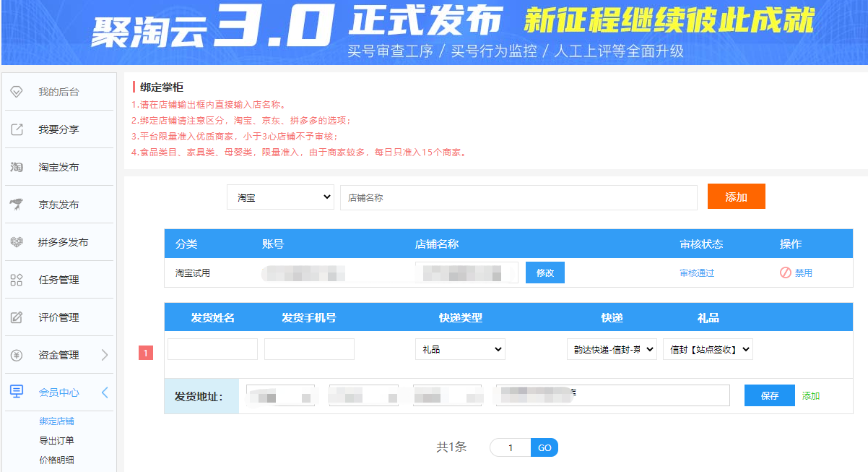Click the 账号 column header
The width and height of the screenshot is (868, 472).
(x=273, y=244)
